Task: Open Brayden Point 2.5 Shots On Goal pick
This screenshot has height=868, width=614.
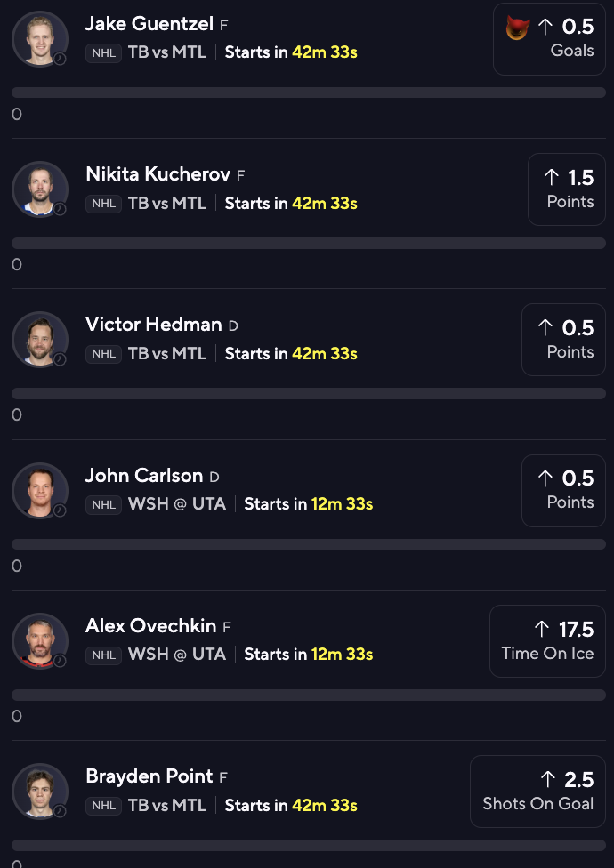Action: (537, 791)
